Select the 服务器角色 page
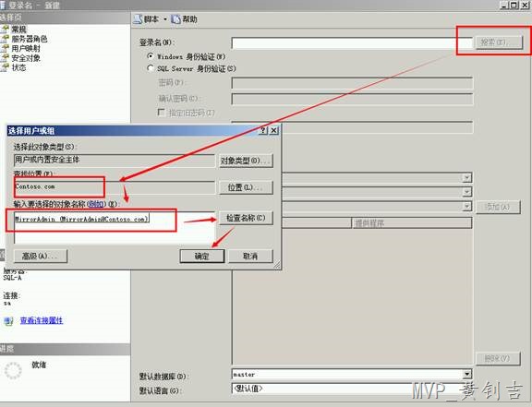The width and height of the screenshot is (532, 407). coord(30,39)
